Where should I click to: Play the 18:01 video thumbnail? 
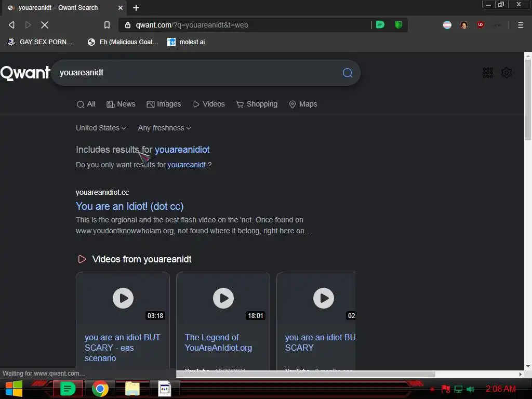(x=223, y=298)
